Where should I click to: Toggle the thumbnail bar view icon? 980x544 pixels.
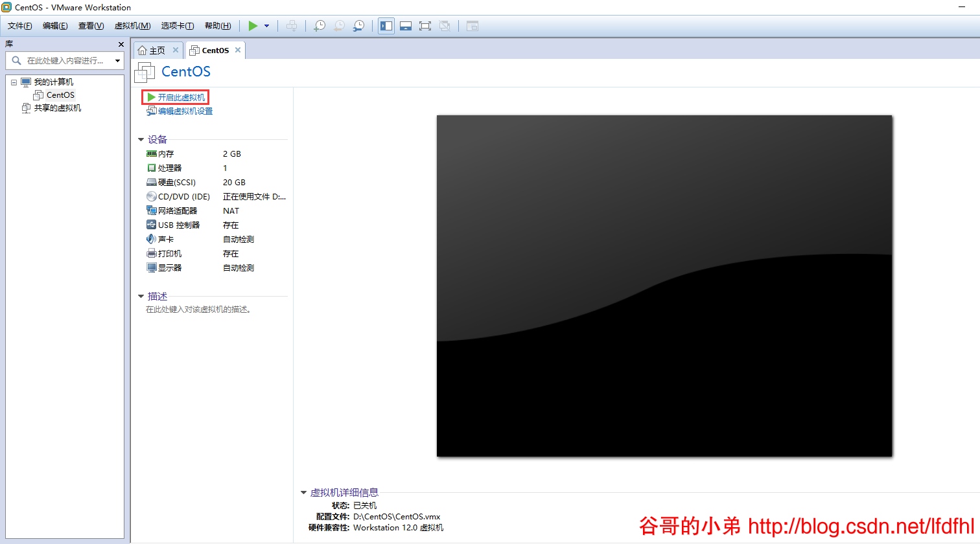coord(406,26)
